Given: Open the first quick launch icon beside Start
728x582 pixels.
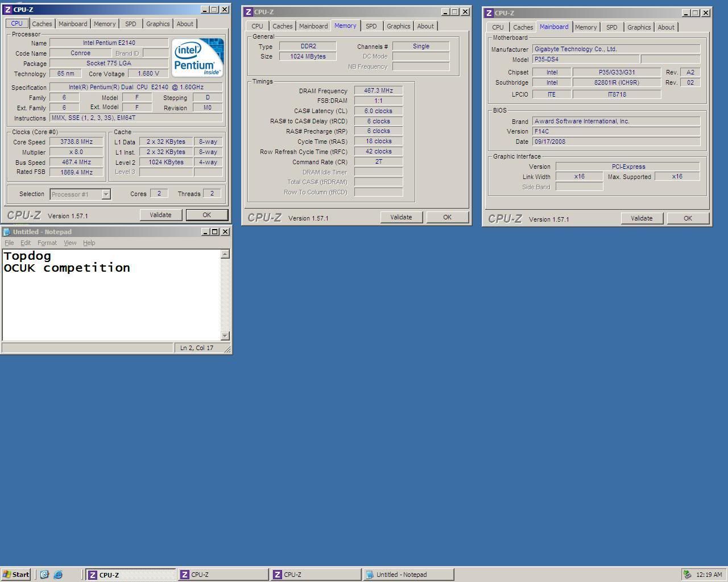Looking at the screenshot, I should point(44,575).
